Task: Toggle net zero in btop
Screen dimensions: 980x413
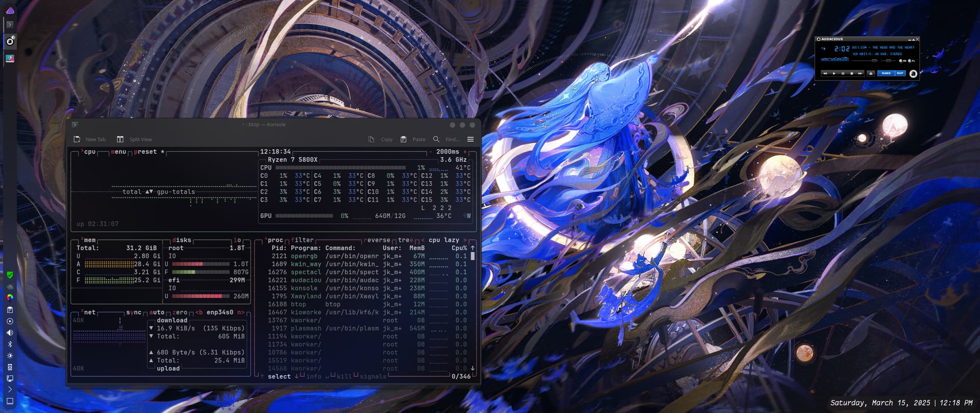Action: point(180,312)
